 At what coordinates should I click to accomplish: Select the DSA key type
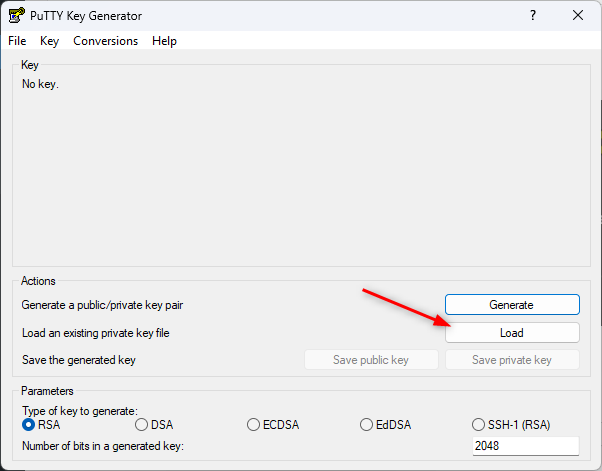pos(154,425)
